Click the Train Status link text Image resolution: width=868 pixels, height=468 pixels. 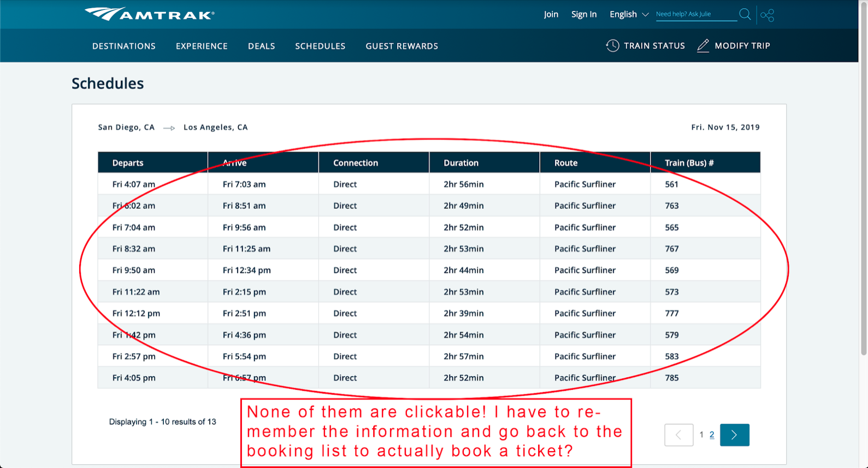[x=654, y=46]
